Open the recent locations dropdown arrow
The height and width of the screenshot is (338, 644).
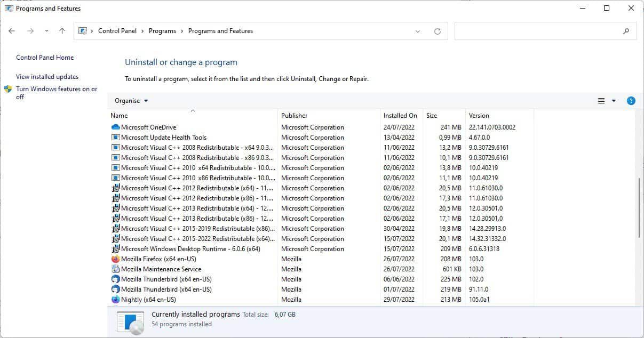click(x=46, y=31)
